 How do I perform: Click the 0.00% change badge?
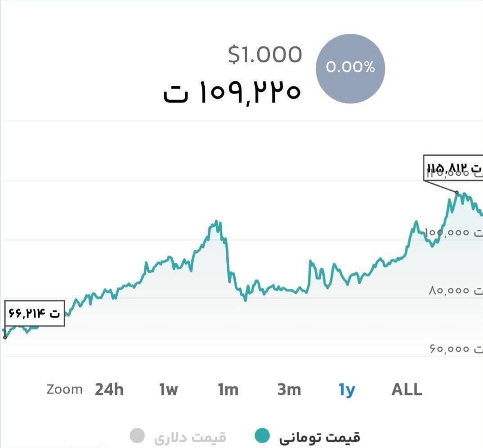point(351,68)
